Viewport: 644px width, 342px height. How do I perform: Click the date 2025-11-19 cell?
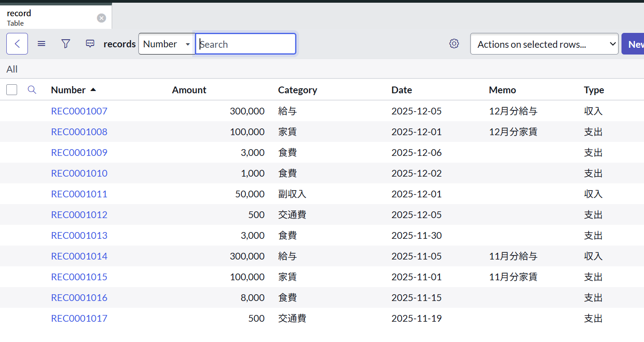pyautogui.click(x=417, y=318)
